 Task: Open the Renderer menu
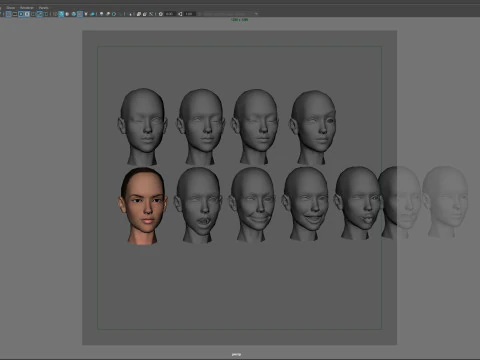pos(27,8)
